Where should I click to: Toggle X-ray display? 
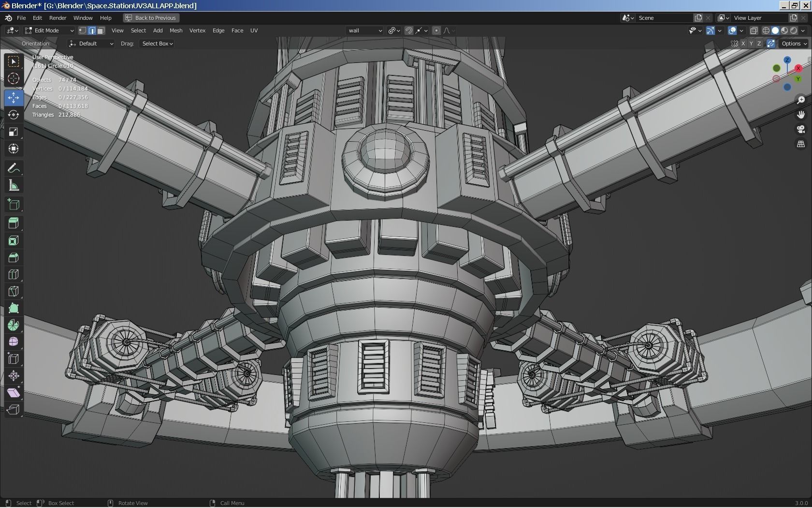[x=754, y=30]
